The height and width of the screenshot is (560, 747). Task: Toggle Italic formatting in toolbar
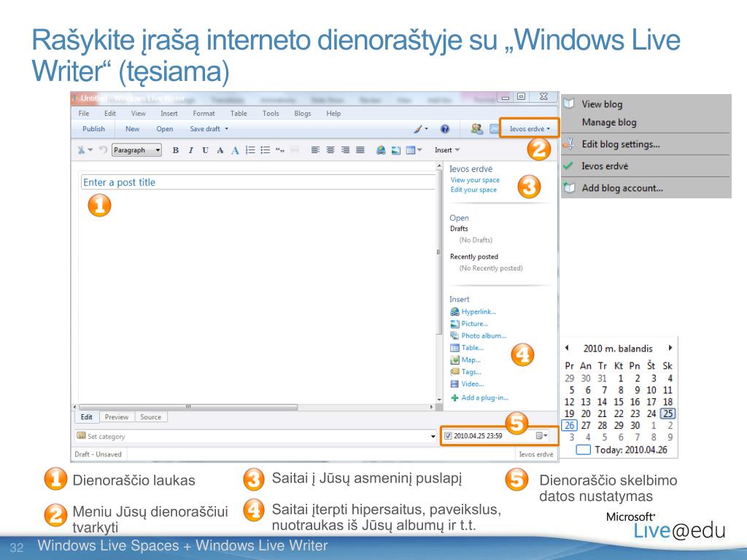[190, 150]
